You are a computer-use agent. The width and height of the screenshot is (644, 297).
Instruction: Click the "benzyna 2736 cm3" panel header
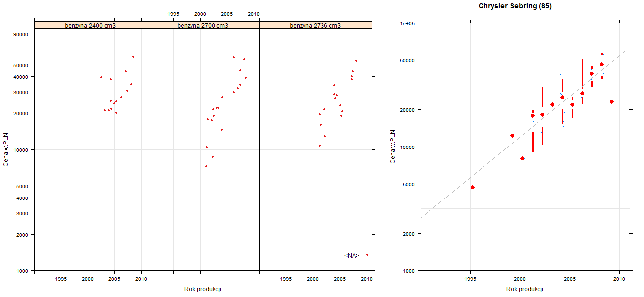coord(316,25)
